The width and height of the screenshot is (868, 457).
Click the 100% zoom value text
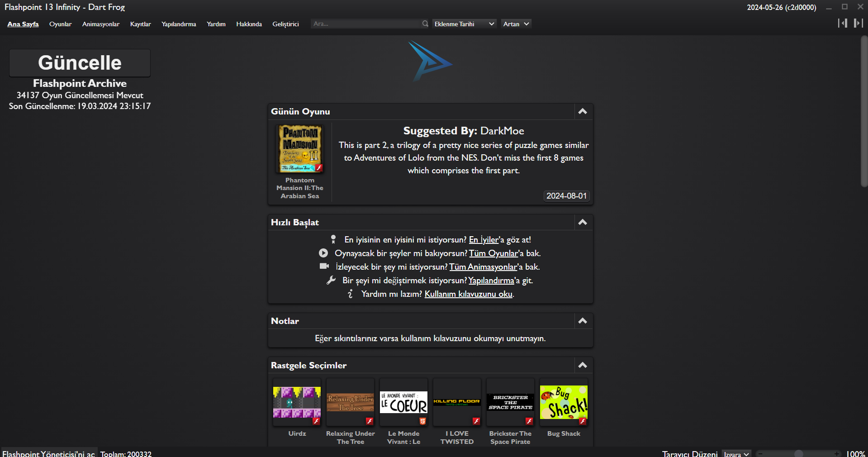(x=856, y=453)
